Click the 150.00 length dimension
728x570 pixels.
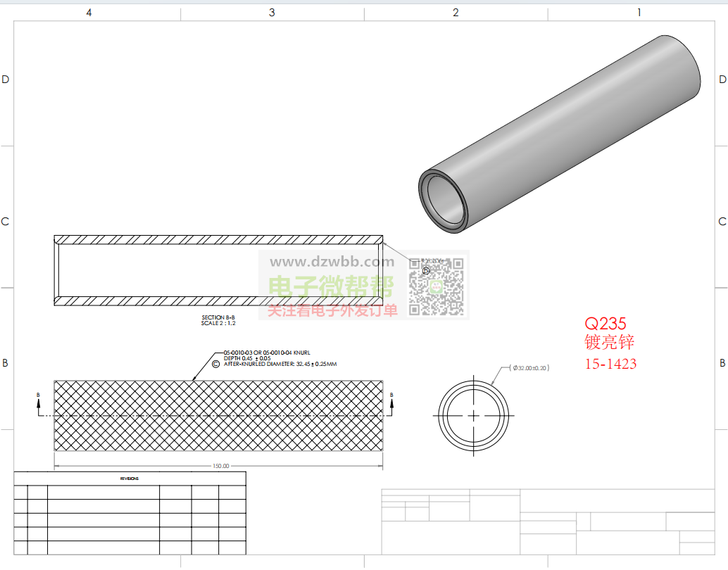point(220,466)
